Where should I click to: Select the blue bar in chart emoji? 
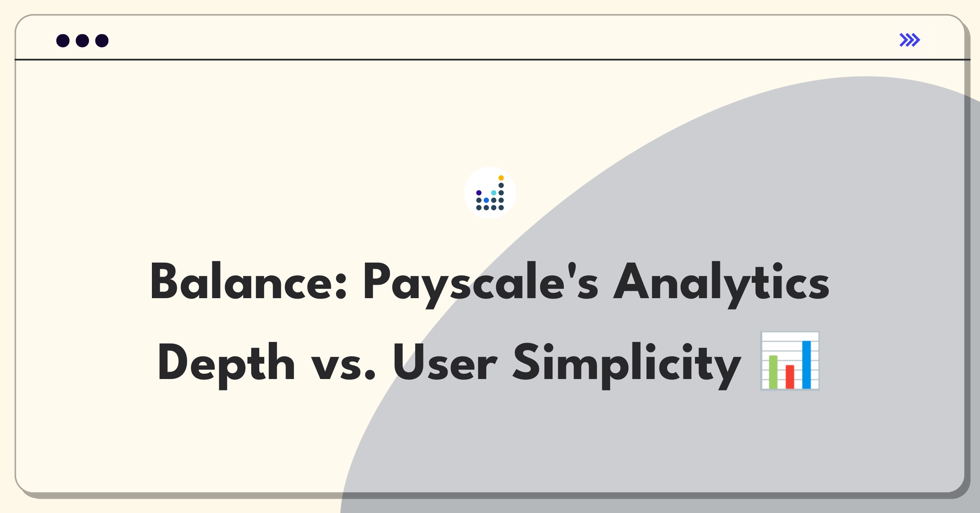pos(806,364)
